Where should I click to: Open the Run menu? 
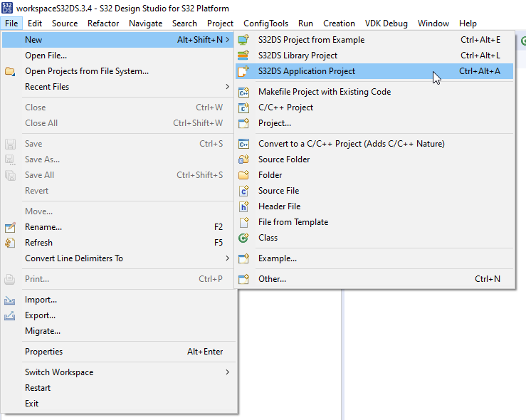click(x=305, y=23)
